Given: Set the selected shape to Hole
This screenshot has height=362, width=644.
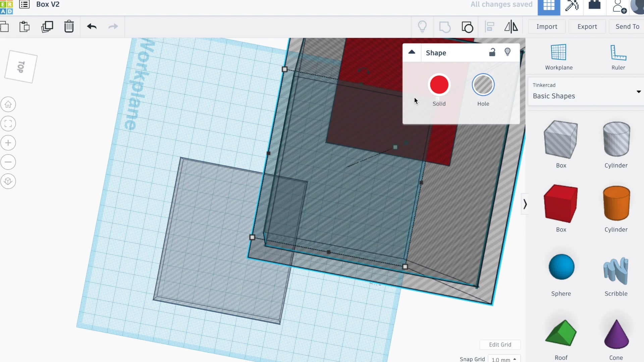Looking at the screenshot, I should pyautogui.click(x=483, y=85).
